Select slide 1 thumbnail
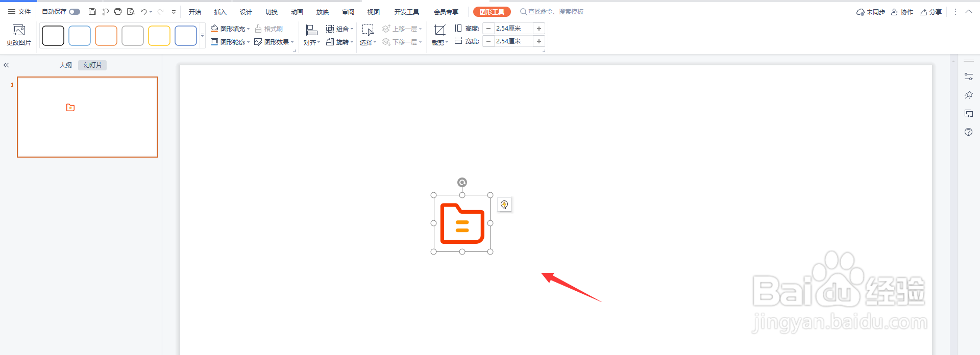Viewport: 980px width, 355px height. pos(88,117)
